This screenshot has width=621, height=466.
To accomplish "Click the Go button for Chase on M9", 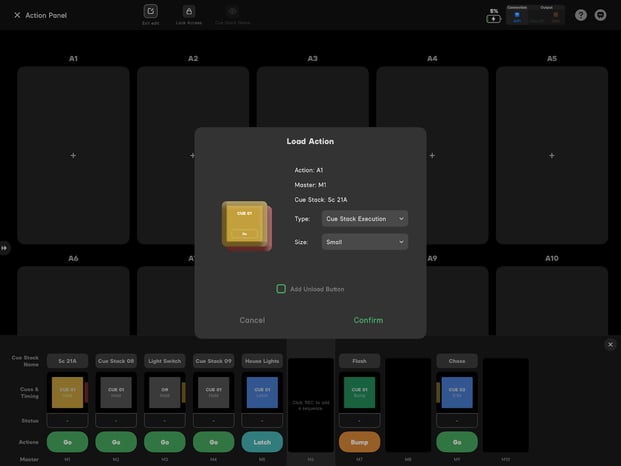I will [x=457, y=442].
